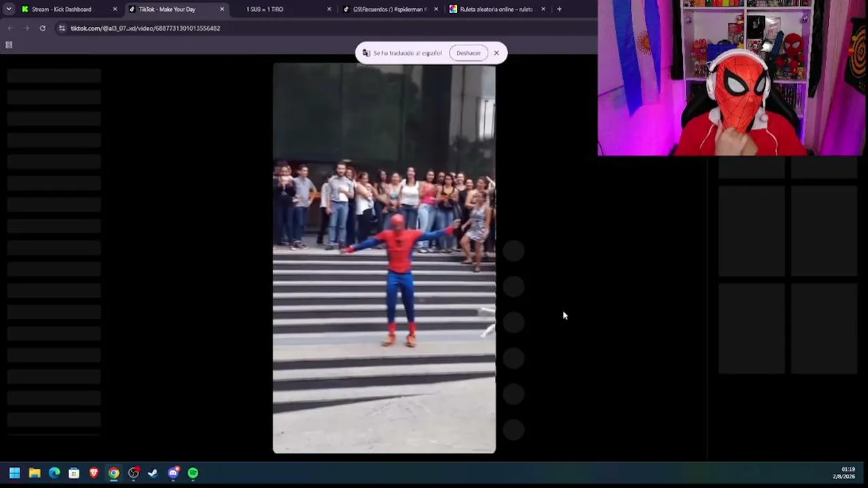The width and height of the screenshot is (868, 488).
Task: Go back to the previous page
Action: [10, 28]
